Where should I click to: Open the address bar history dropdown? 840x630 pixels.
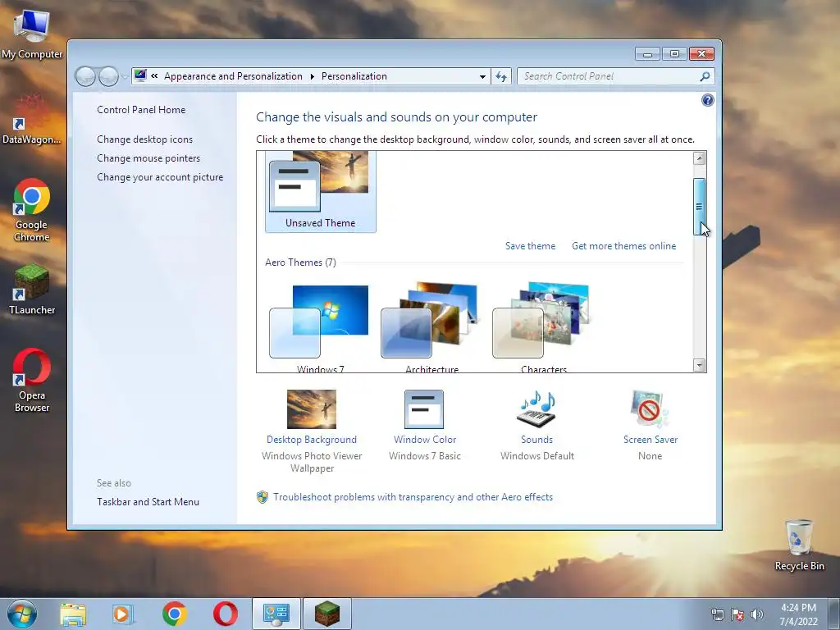(482, 76)
